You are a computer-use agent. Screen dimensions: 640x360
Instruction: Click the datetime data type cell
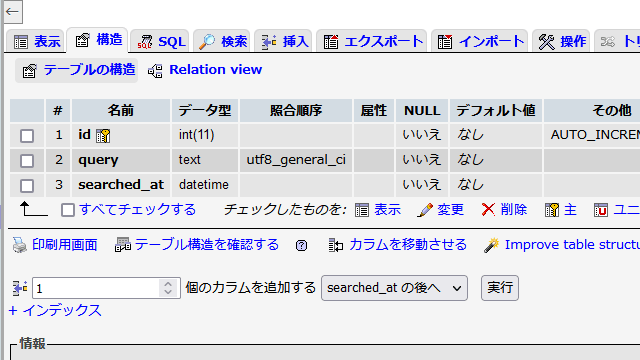click(x=204, y=185)
